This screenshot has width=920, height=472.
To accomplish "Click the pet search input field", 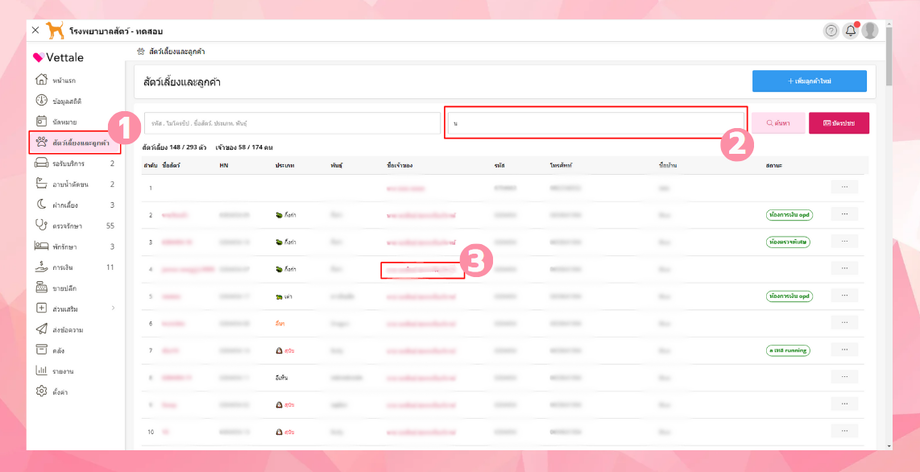I will tap(292, 123).
